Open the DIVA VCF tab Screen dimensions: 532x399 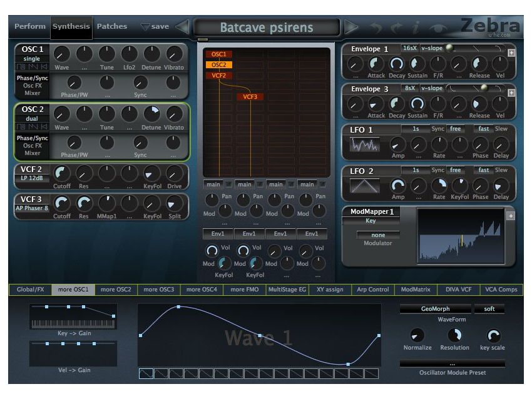click(x=458, y=290)
